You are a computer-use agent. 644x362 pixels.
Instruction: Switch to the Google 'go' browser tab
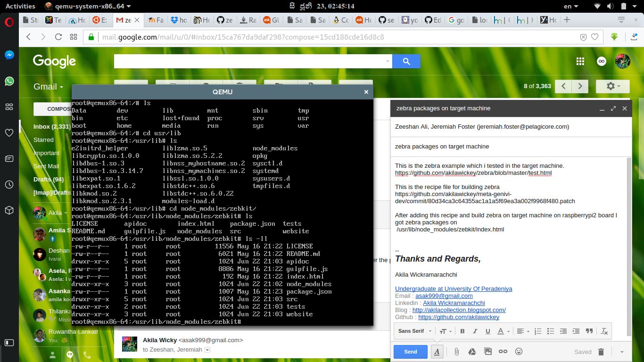pos(456,20)
